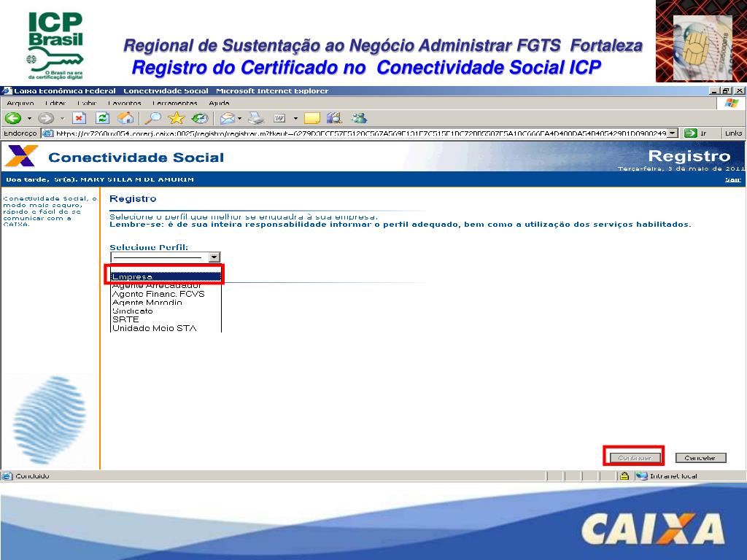Open browsing History clock icon
Image resolution: width=747 pixels, height=560 pixels.
point(200,118)
